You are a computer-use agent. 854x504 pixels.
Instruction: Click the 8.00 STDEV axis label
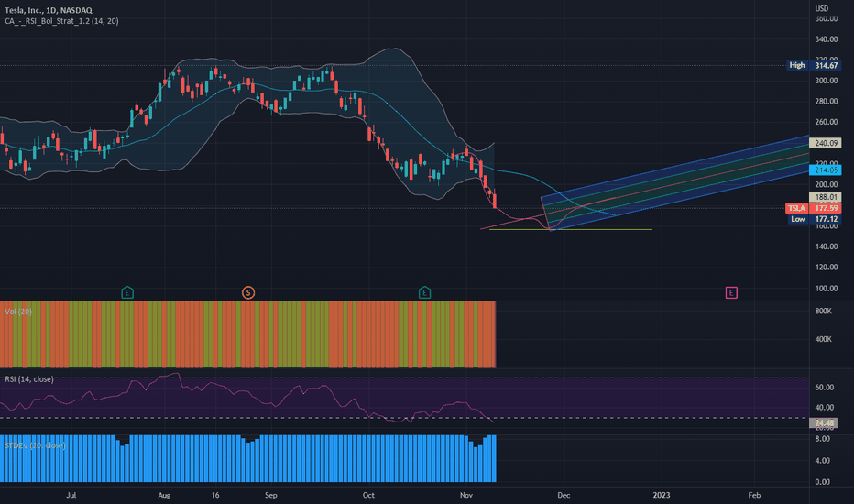(x=822, y=439)
